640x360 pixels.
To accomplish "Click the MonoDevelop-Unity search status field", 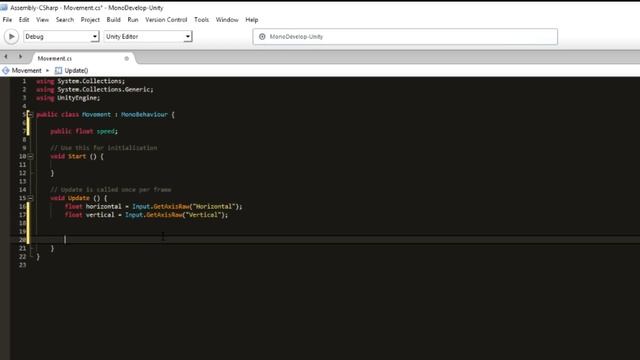I will click(x=405, y=37).
